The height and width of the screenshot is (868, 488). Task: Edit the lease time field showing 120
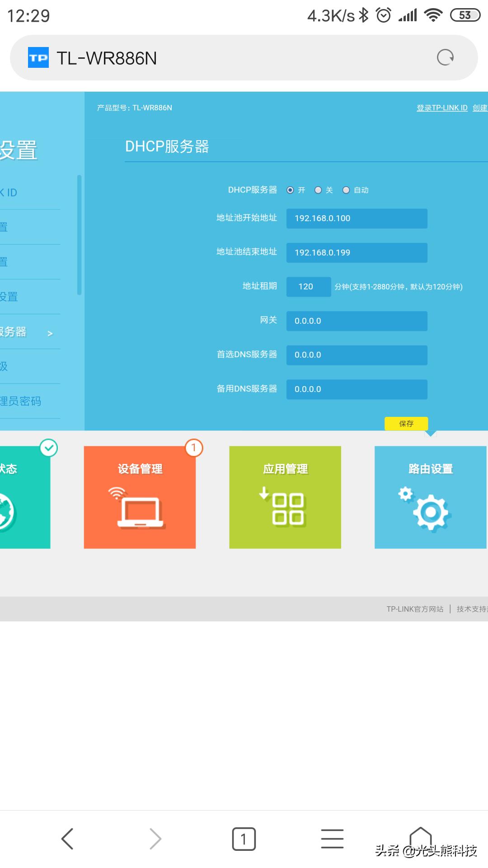coord(309,287)
